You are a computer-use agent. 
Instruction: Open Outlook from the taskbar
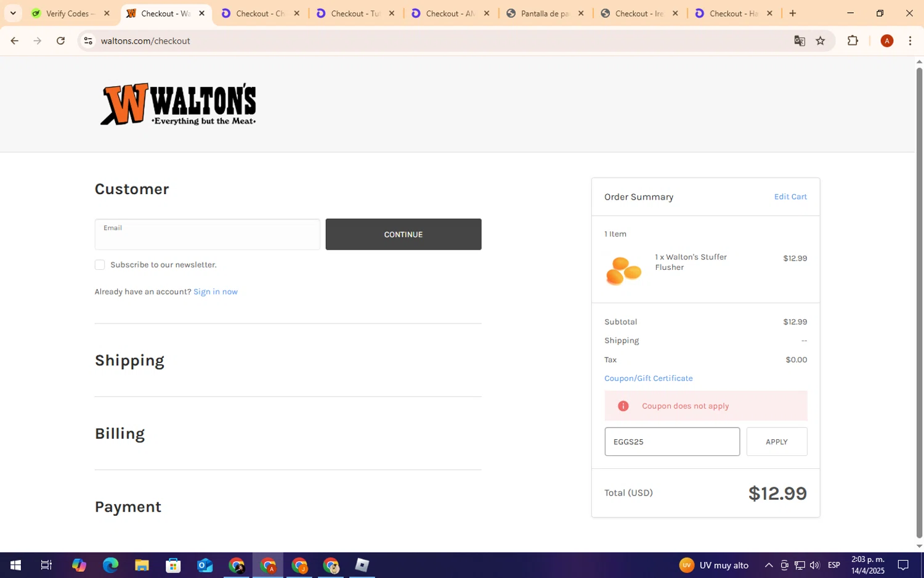205,565
